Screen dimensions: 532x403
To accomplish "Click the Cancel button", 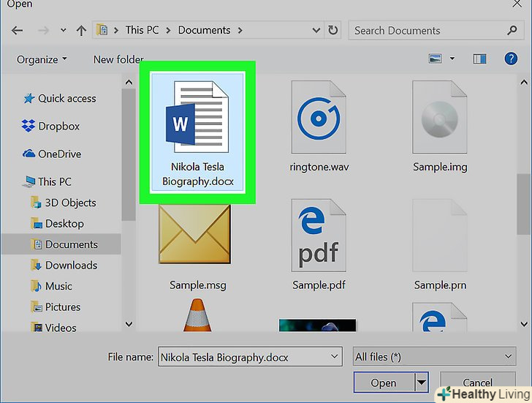I will coord(478,383).
